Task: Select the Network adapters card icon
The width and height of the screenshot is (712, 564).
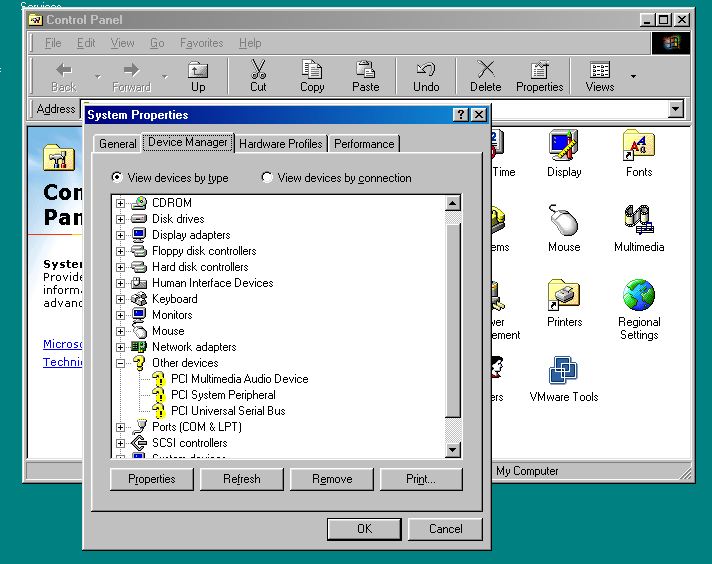Action: tap(139, 347)
